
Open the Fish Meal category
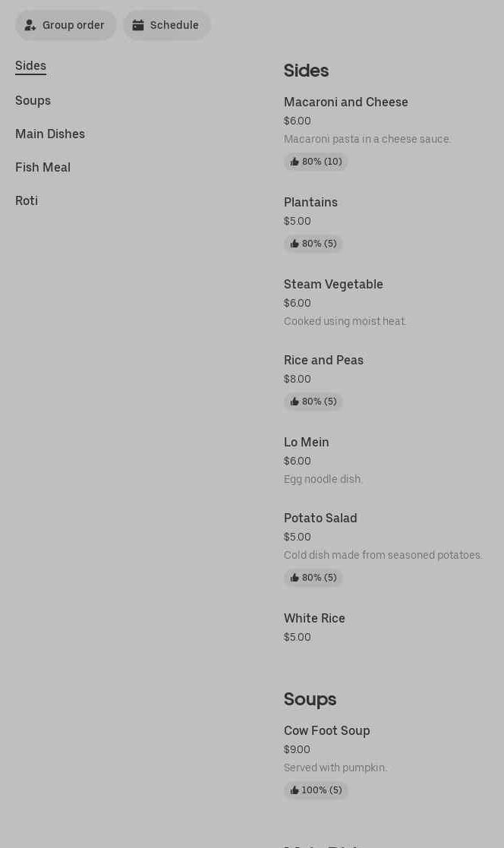point(43,168)
